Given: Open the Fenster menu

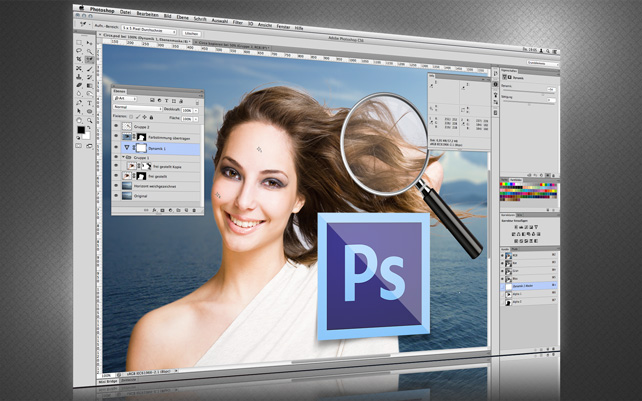Looking at the screenshot, I should coord(283,26).
